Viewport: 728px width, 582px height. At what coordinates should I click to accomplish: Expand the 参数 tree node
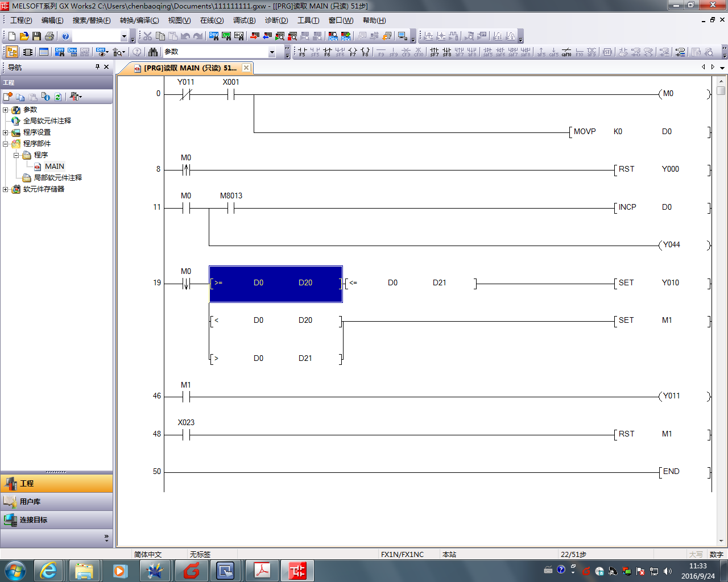click(x=6, y=110)
